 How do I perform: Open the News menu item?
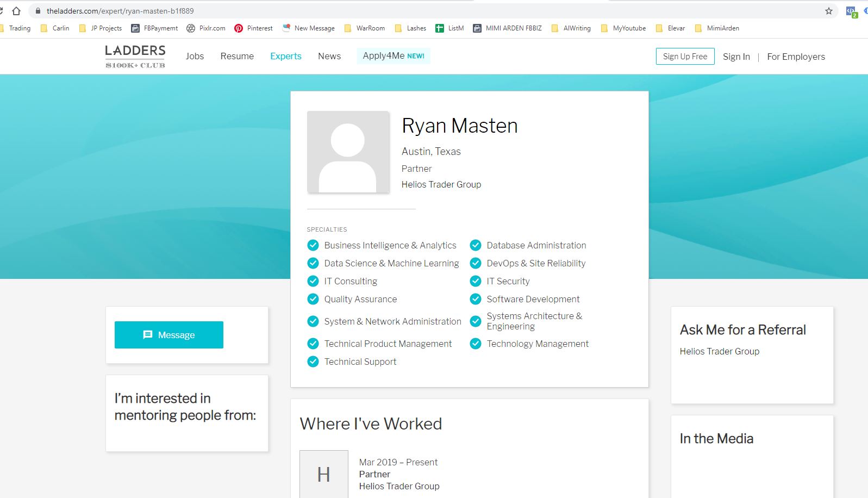[x=329, y=56]
